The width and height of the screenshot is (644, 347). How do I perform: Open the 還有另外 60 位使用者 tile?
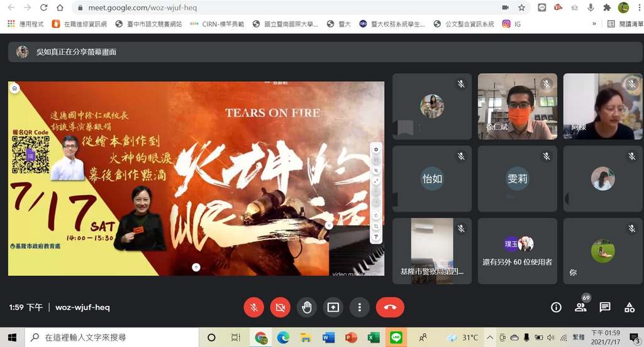click(518, 251)
